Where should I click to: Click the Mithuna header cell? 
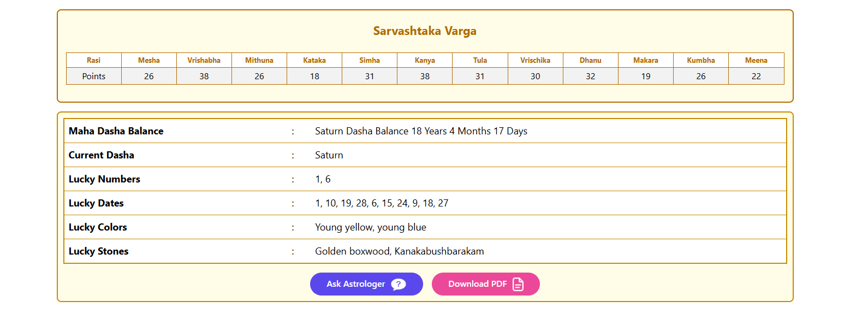pyautogui.click(x=259, y=60)
